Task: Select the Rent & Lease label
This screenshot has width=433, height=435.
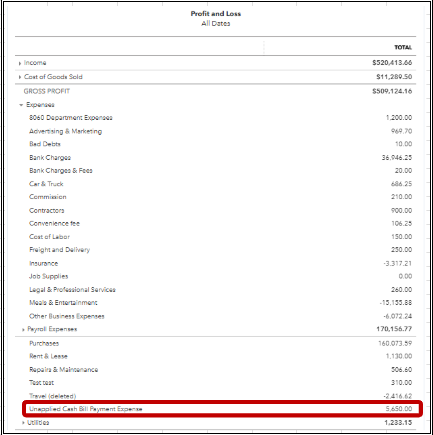Action: (x=48, y=356)
